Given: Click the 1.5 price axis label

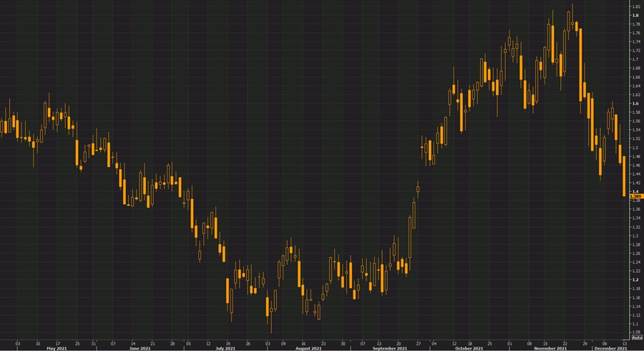Looking at the screenshot, I should click(x=635, y=148).
